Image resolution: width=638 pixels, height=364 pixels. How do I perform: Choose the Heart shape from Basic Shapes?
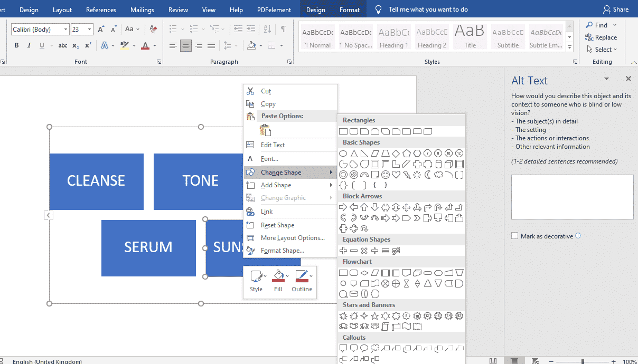coord(396,175)
